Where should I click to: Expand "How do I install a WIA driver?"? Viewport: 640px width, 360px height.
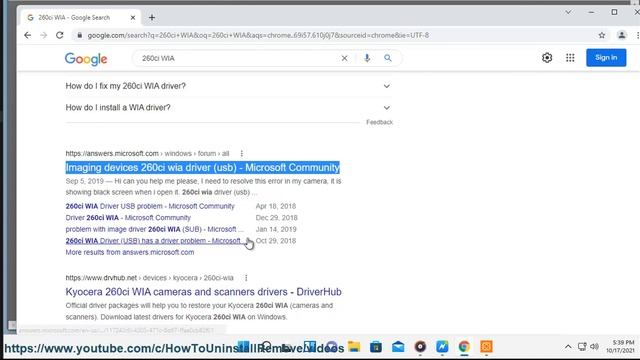[228, 108]
